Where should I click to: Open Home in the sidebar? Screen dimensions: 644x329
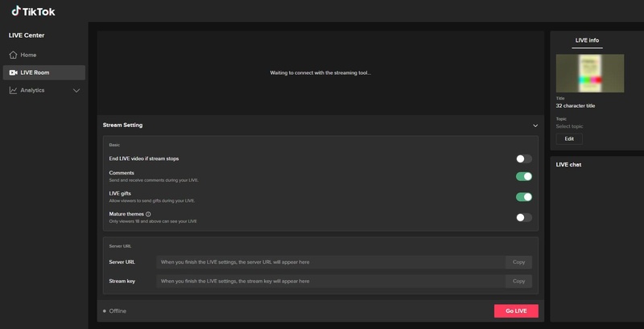tap(28, 55)
